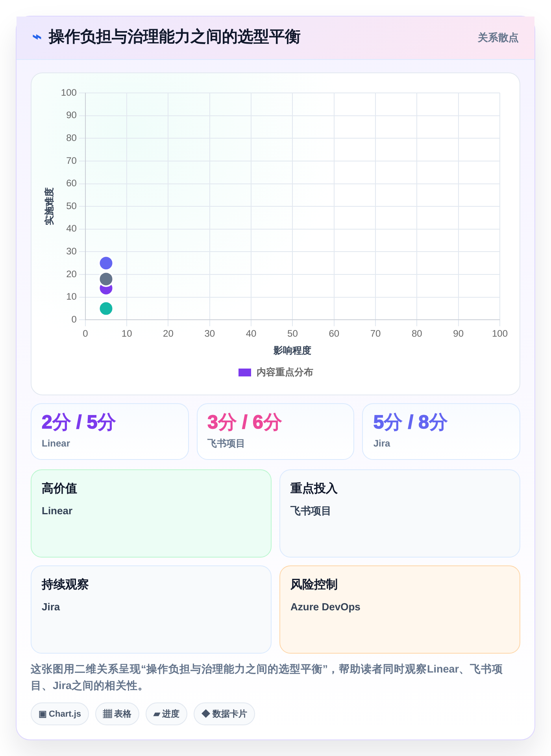Toggle the 内容重点分布 legend label

coord(285,372)
